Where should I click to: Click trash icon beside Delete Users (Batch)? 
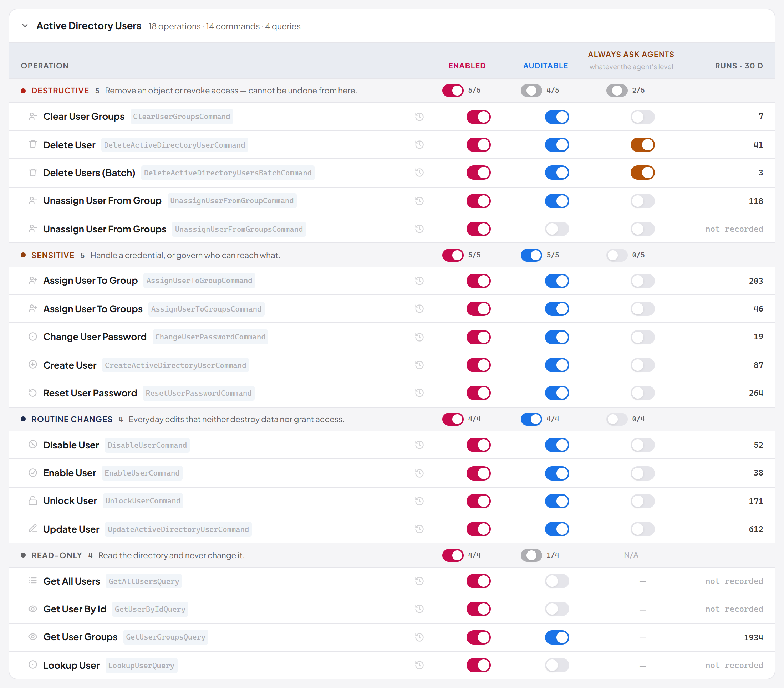[33, 173]
